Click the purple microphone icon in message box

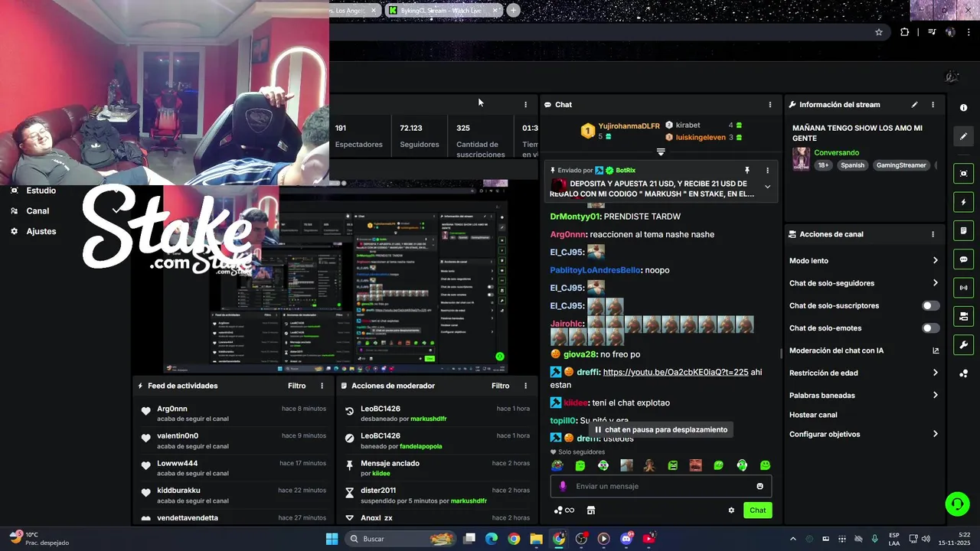[563, 486]
